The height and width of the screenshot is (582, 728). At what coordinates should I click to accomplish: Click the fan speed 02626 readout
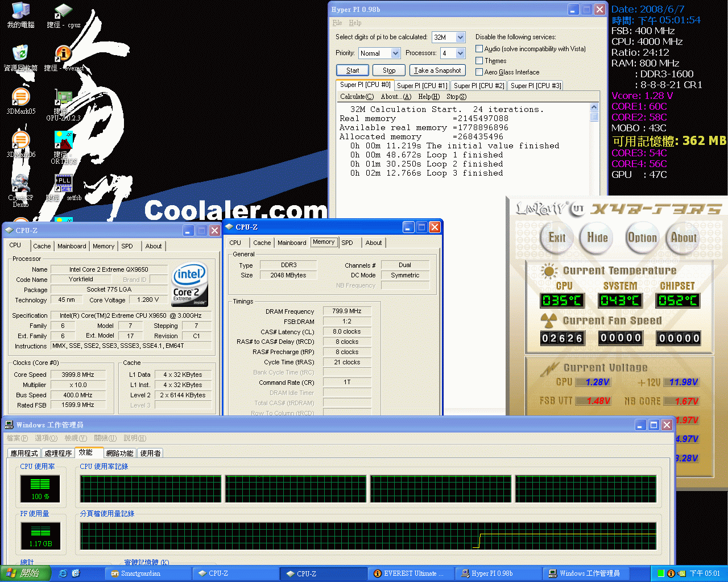tap(562, 338)
